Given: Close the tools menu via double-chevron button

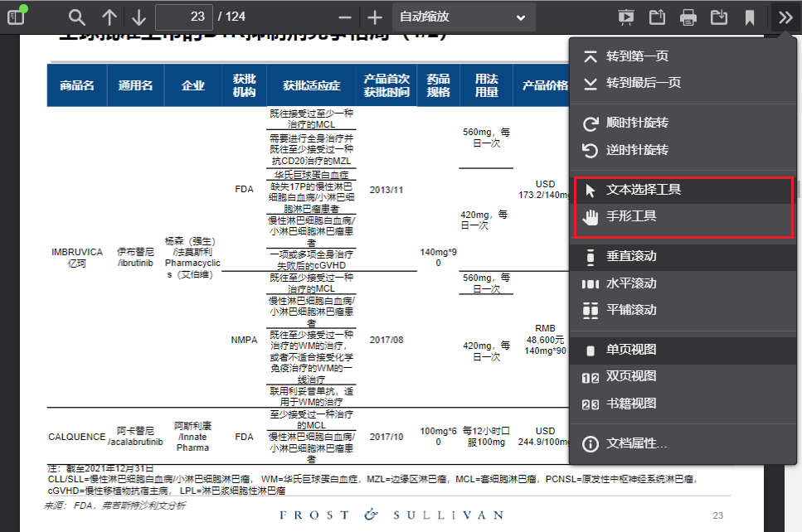Looking at the screenshot, I should (x=785, y=17).
